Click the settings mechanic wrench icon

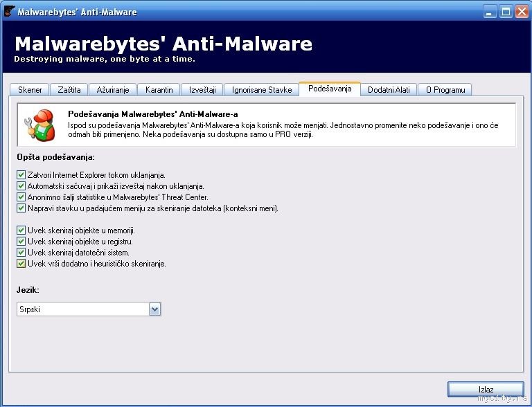click(39, 125)
